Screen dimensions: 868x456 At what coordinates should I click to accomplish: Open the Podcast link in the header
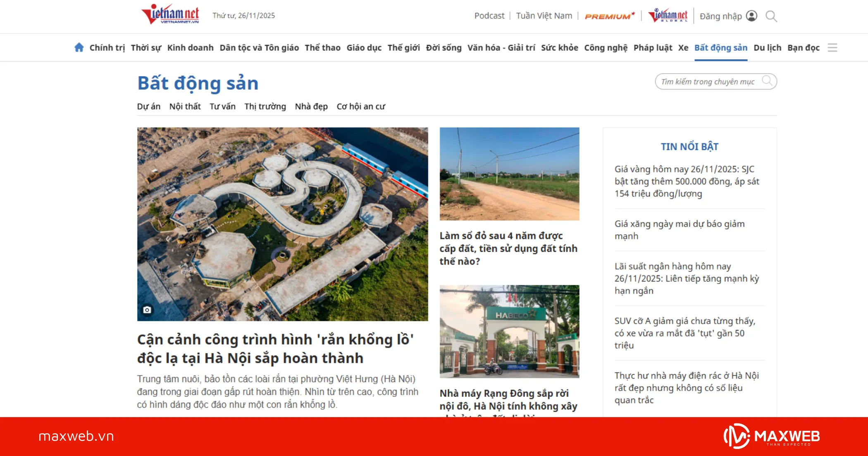click(x=490, y=16)
